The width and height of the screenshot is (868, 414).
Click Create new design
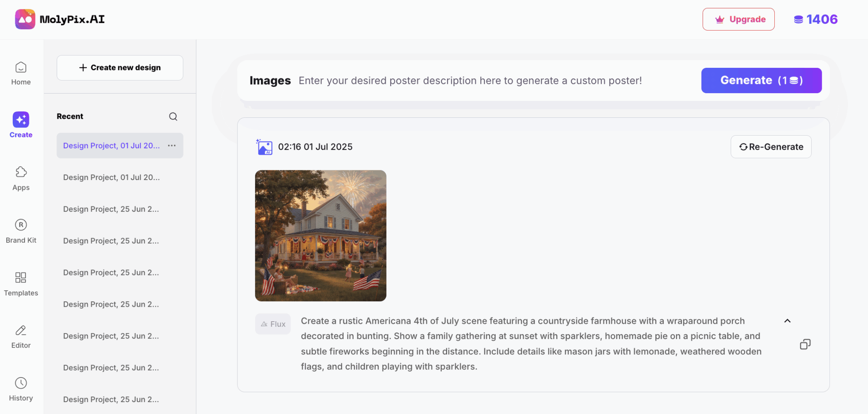point(120,68)
